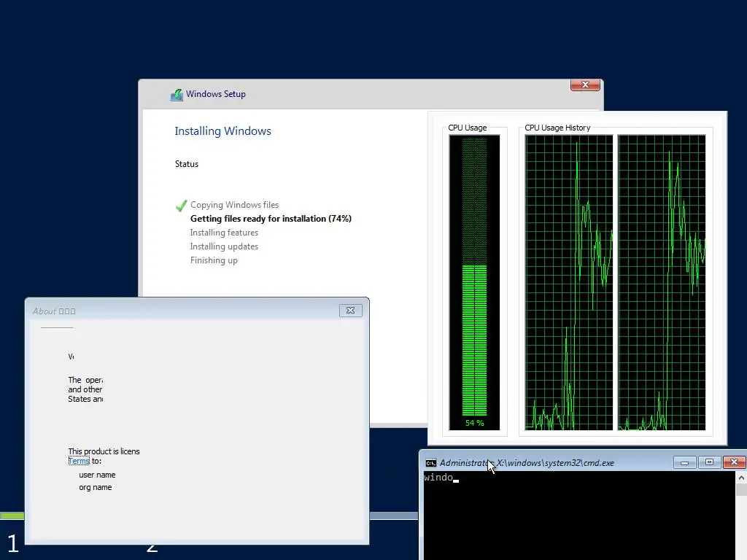Image resolution: width=747 pixels, height=560 pixels.
Task: Click the CPU Usage bar meter
Action: point(474,282)
